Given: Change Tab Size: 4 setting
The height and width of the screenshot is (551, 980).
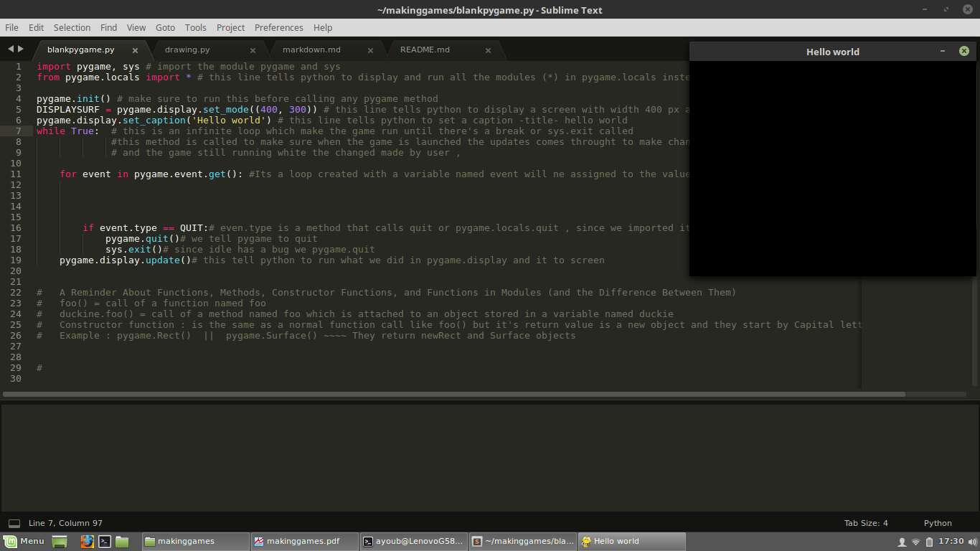Looking at the screenshot, I should point(866,523).
